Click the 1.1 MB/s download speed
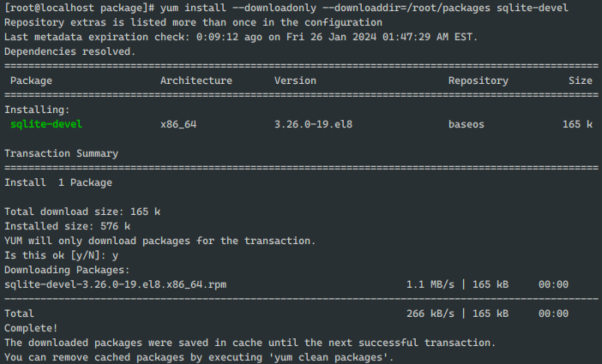The width and height of the screenshot is (602, 364). coord(430,284)
